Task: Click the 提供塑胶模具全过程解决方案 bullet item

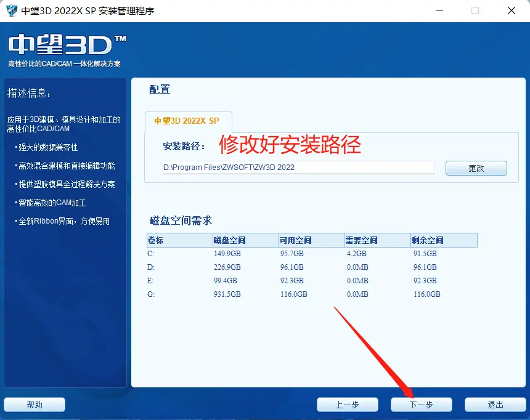Action: 65,184
